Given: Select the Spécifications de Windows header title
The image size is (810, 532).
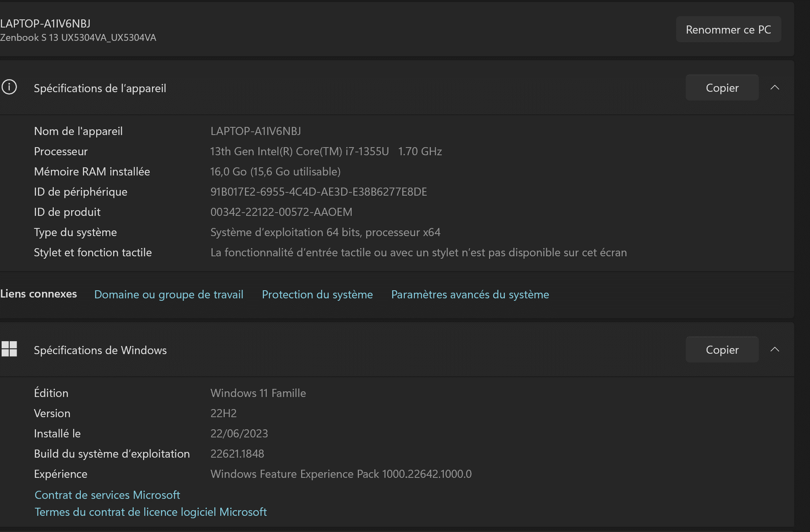Looking at the screenshot, I should tap(100, 350).
